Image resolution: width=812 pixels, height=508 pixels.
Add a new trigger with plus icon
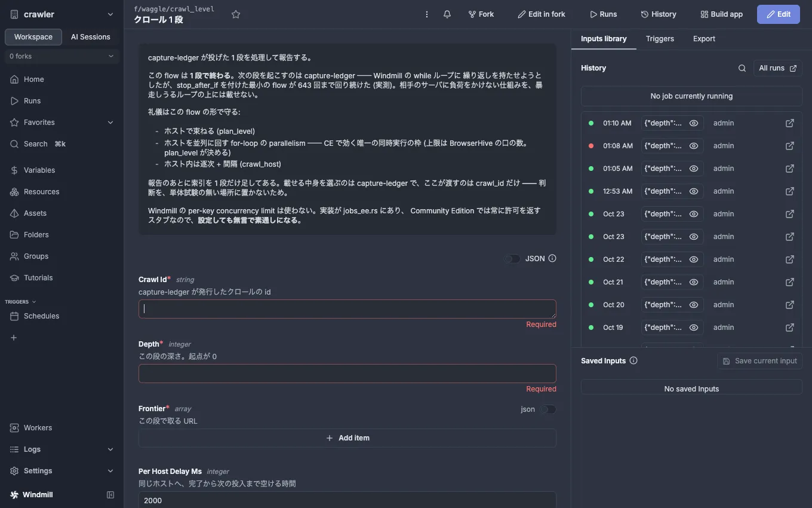click(x=14, y=338)
